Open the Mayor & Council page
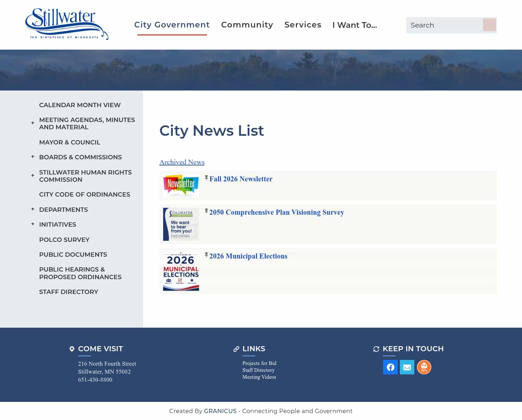The height and width of the screenshot is (420, 522). coord(70,142)
